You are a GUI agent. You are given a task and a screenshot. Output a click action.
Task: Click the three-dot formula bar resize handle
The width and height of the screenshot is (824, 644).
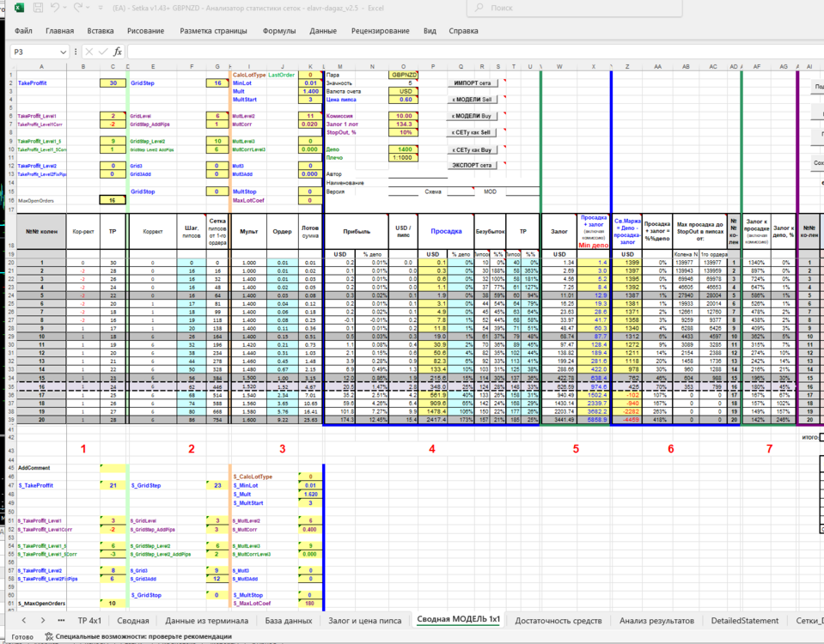click(76, 52)
